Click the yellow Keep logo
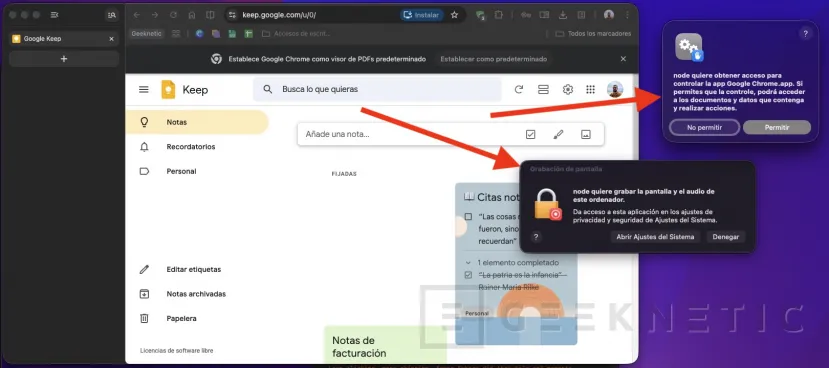 [168, 89]
